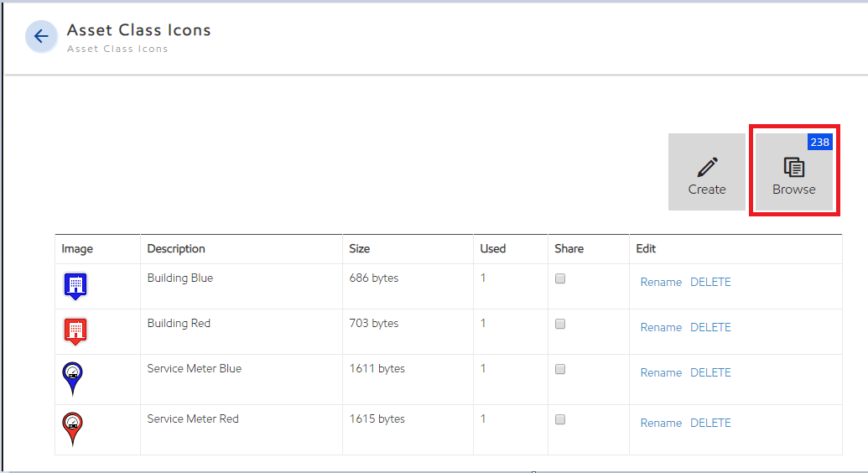The image size is (868, 473).
Task: Open Browse icon library
Action: tap(793, 172)
